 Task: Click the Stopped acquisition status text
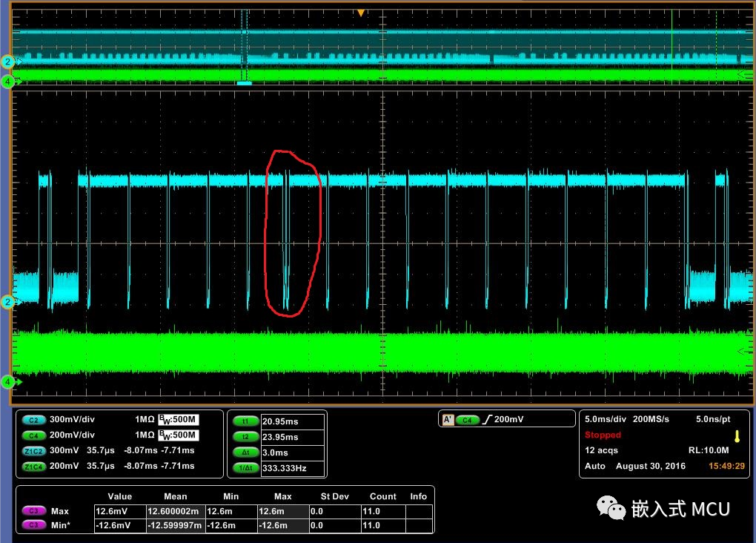pos(603,435)
